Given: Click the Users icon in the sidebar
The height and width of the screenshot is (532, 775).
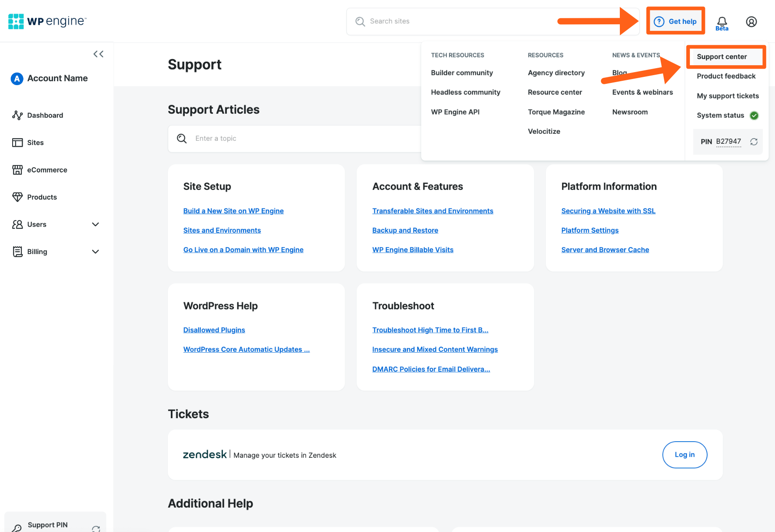Looking at the screenshot, I should [x=18, y=224].
